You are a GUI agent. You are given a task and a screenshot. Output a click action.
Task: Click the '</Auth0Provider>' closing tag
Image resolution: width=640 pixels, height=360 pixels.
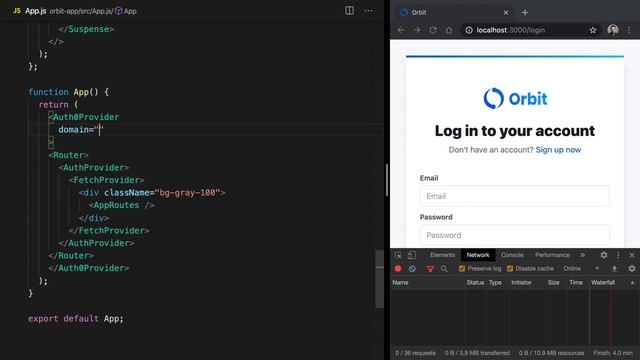point(89,268)
